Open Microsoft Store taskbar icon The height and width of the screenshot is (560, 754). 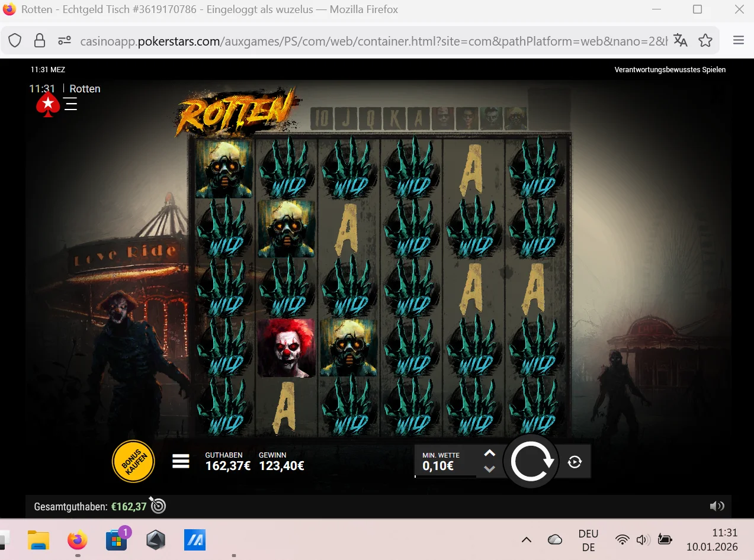(x=116, y=540)
